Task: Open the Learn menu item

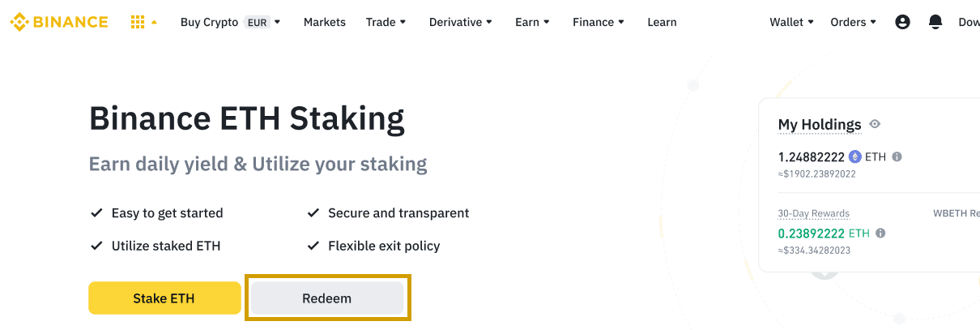Action: click(x=662, y=22)
